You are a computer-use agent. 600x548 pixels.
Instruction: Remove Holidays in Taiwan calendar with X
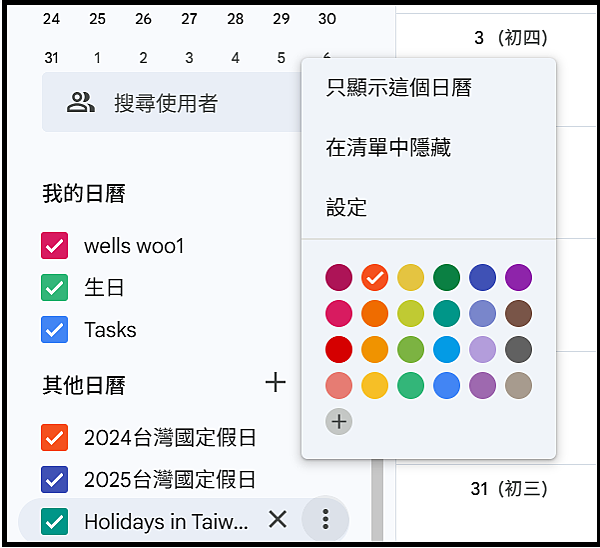tap(277, 519)
